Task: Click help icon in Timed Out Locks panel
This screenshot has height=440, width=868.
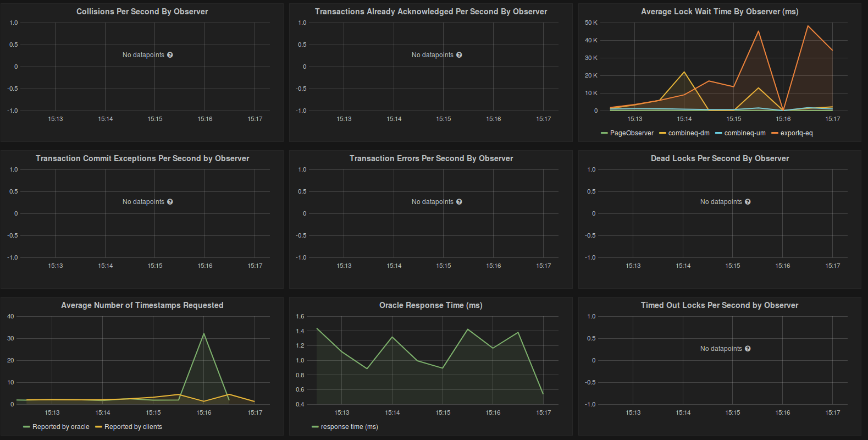Action: coord(748,349)
